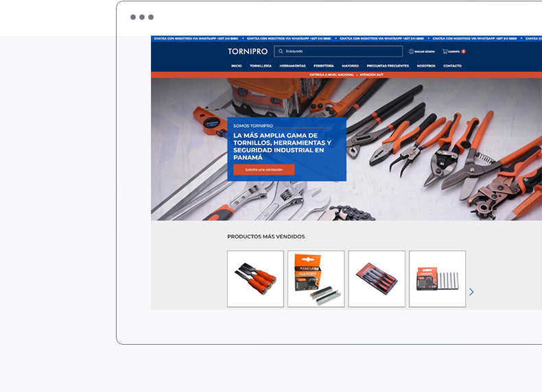Click the search magnifier icon
Screen dimensions: 542x392
pos(280,51)
